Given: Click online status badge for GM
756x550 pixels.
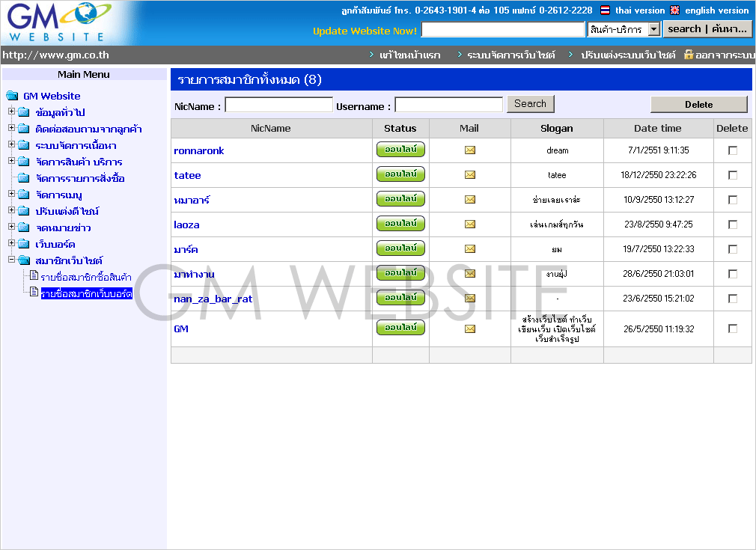Looking at the screenshot, I should 400,327.
